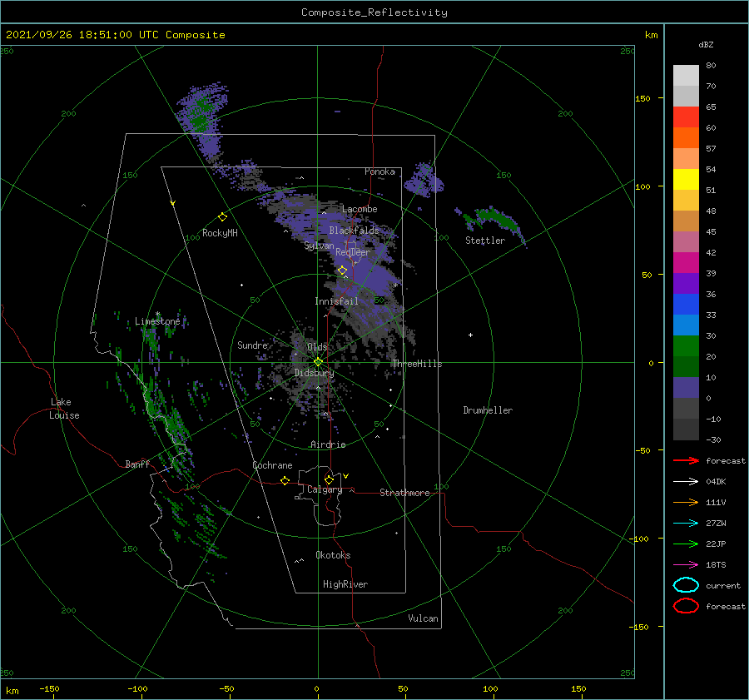Click the asterisk marker above Limestone

pos(157,314)
